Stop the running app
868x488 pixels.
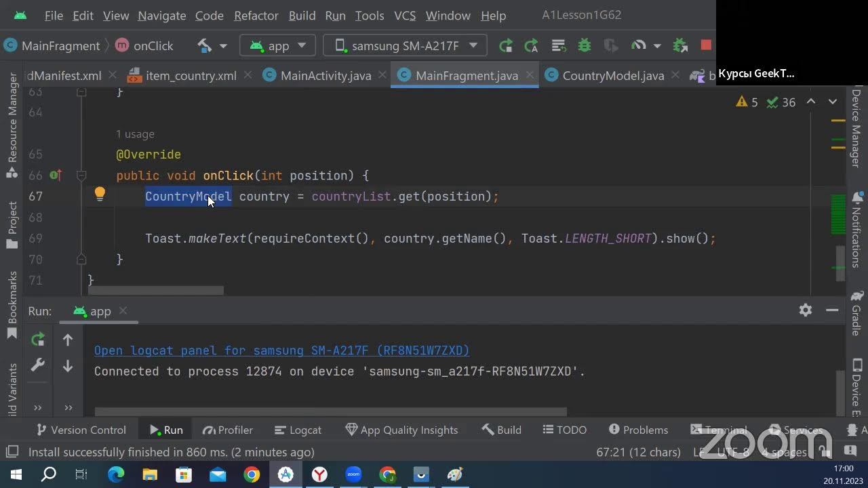(706, 45)
